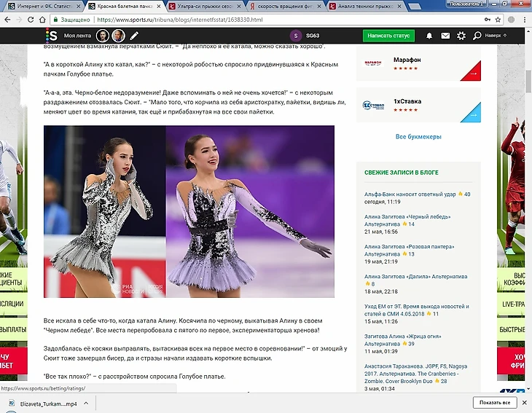
Task: Open 'Алина Загитова «Розовая пантера»' post
Action: pyautogui.click(x=409, y=251)
